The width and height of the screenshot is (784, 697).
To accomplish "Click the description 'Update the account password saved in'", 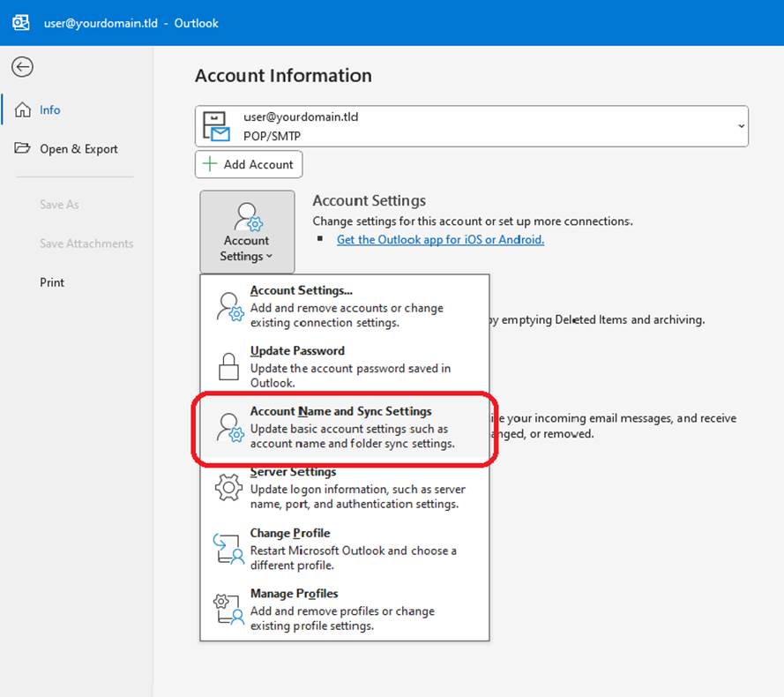I will click(x=350, y=368).
